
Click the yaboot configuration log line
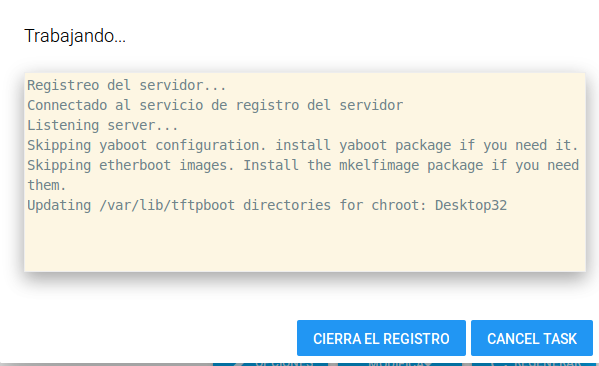303,146
